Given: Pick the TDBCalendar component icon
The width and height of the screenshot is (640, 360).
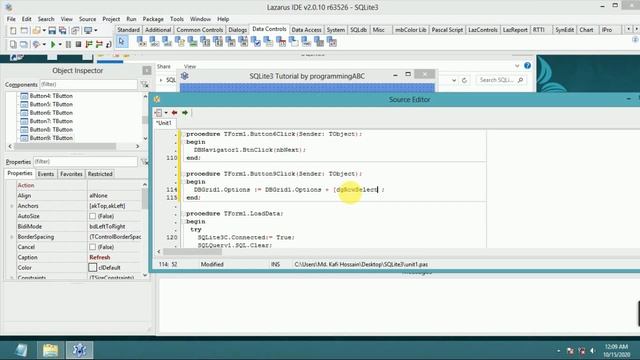Looking at the screenshot, I should tap(281, 41).
